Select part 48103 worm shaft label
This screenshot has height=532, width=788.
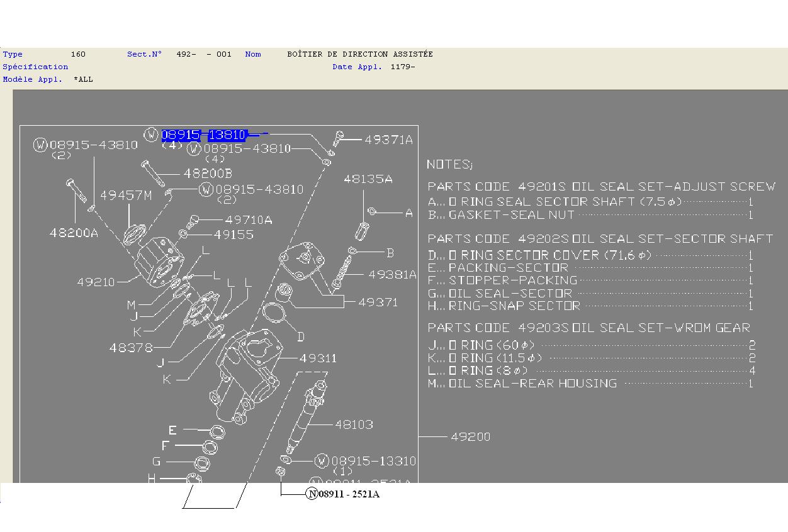click(x=354, y=424)
